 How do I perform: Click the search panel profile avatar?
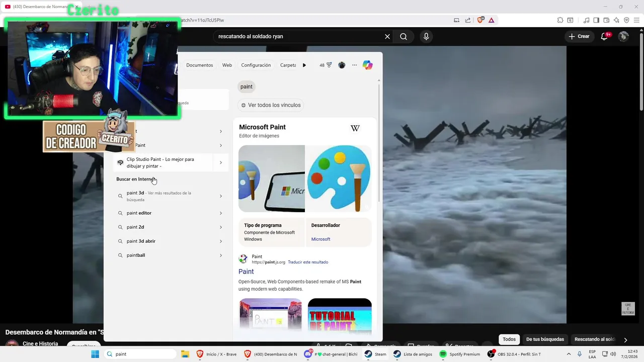[342, 65]
